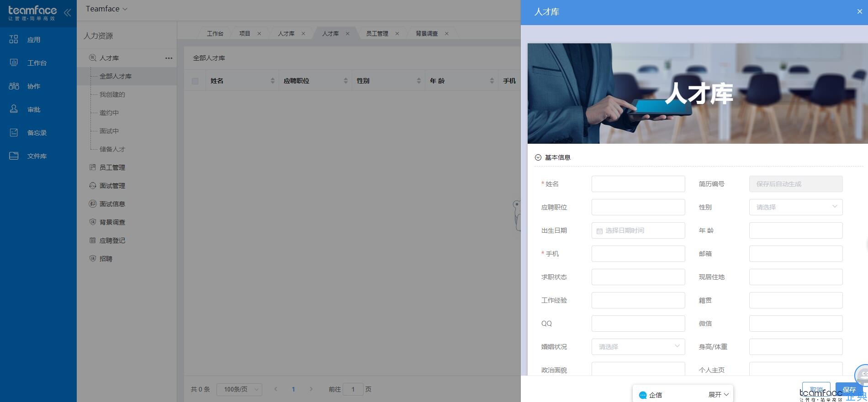This screenshot has height=402, width=868.
Task: Switch to the 背景调查 tab
Action: point(427,33)
